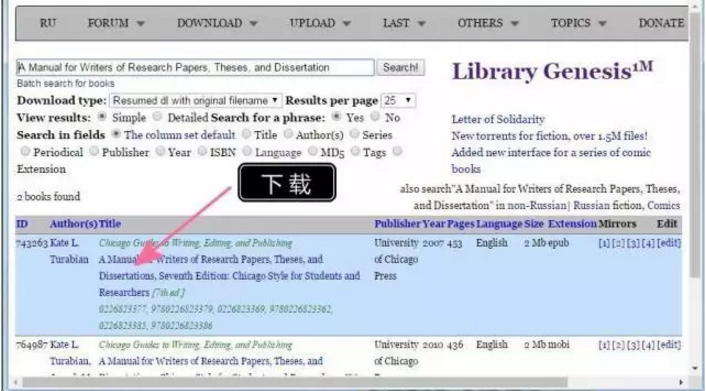Select Periodical search field radio
Screen dimensions: 706x391
[25, 151]
